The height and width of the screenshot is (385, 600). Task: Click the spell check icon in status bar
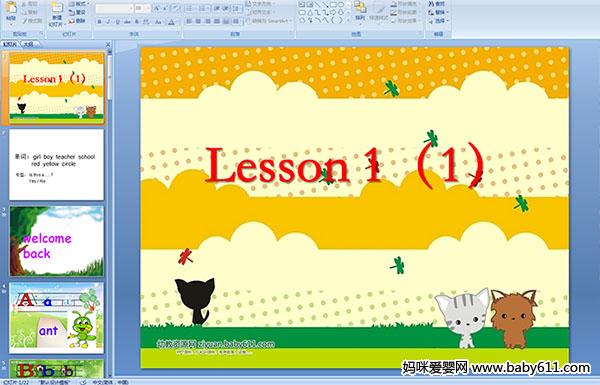[83, 382]
